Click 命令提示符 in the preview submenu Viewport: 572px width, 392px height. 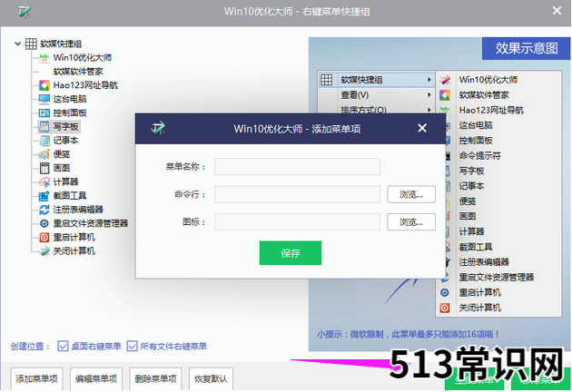pyautogui.click(x=479, y=156)
